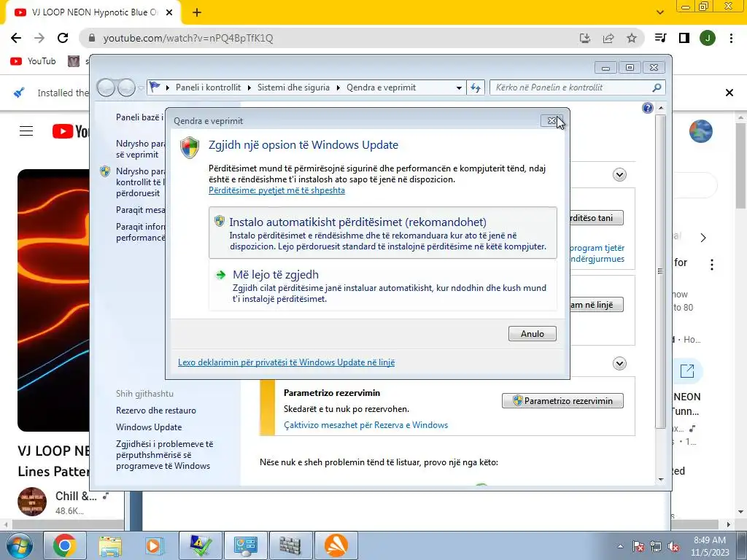Image resolution: width=747 pixels, height=560 pixels.
Task: Click the Chill & channel avatar thumbnail
Action: click(x=32, y=502)
